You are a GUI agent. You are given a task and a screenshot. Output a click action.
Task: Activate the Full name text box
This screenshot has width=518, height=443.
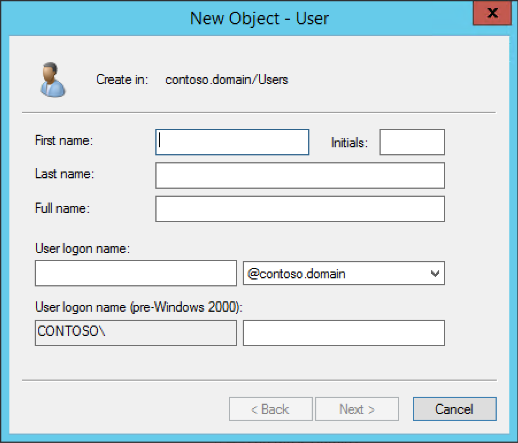pyautogui.click(x=300, y=209)
